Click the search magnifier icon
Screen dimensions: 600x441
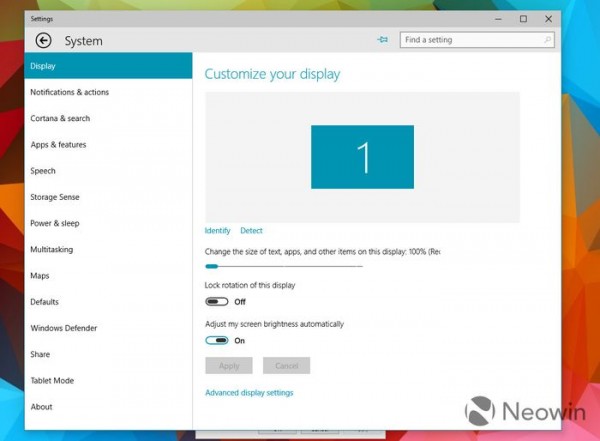point(547,40)
